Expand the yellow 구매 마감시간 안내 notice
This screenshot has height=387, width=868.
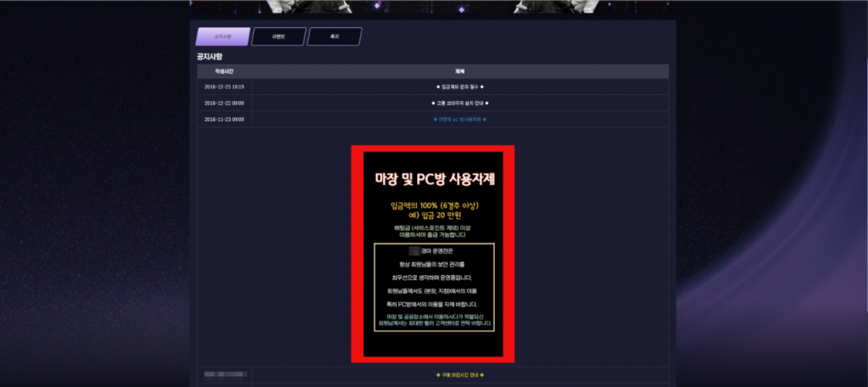pyautogui.click(x=459, y=374)
